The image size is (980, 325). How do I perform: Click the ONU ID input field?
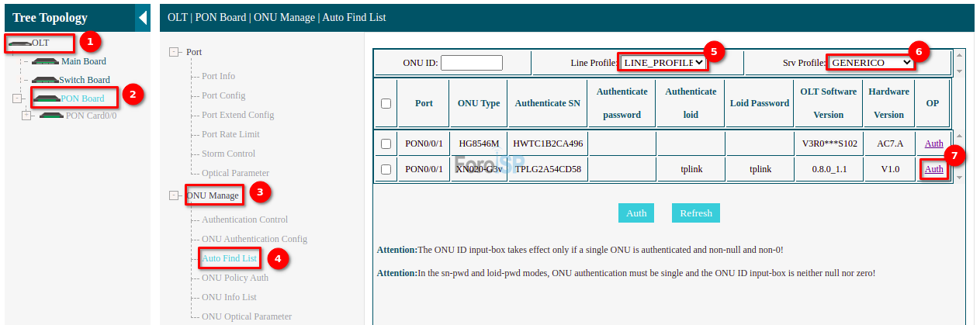472,63
